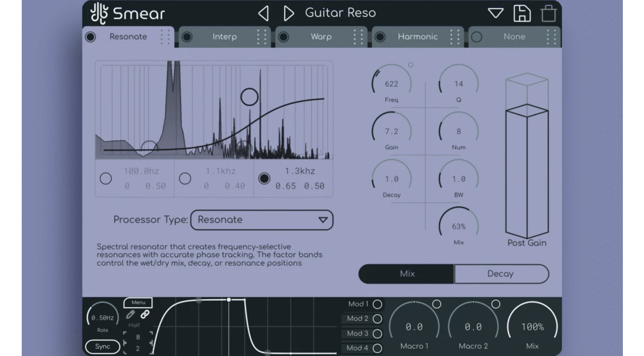Click the save preset floppy icon
644x356 pixels.
tap(522, 13)
